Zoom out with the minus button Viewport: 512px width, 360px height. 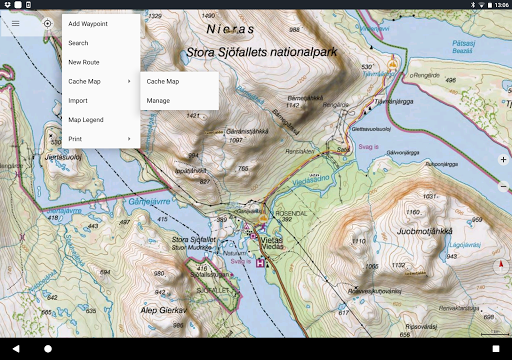503,186
